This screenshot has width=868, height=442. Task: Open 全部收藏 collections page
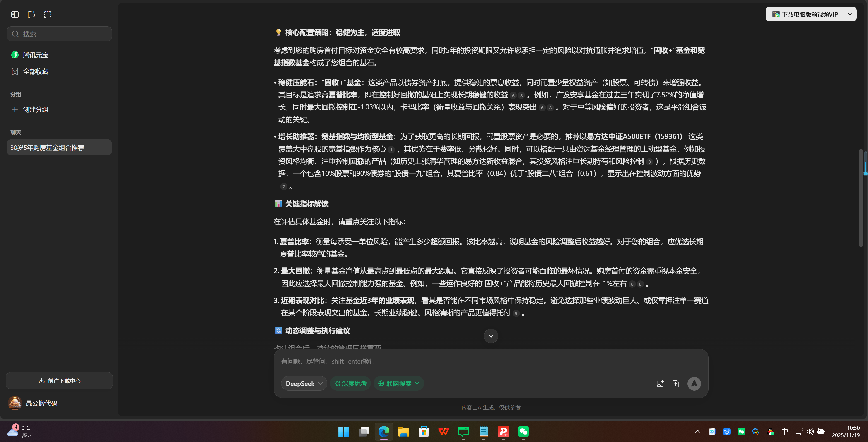(36, 71)
